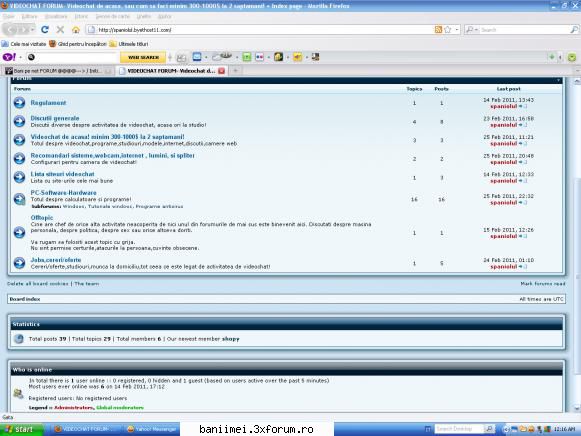Open the Editare menu
Screen dimensions: 581x436
tap(29, 17)
